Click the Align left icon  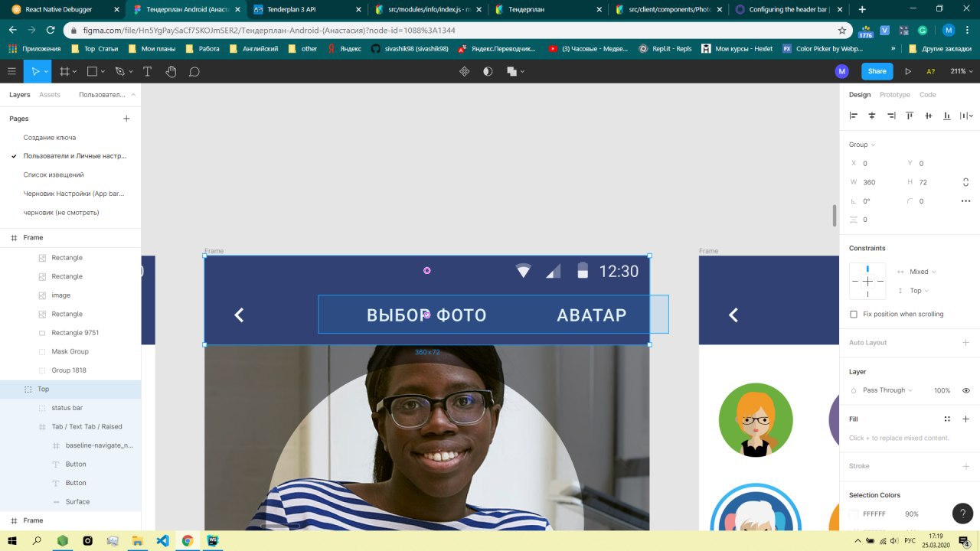click(x=854, y=116)
